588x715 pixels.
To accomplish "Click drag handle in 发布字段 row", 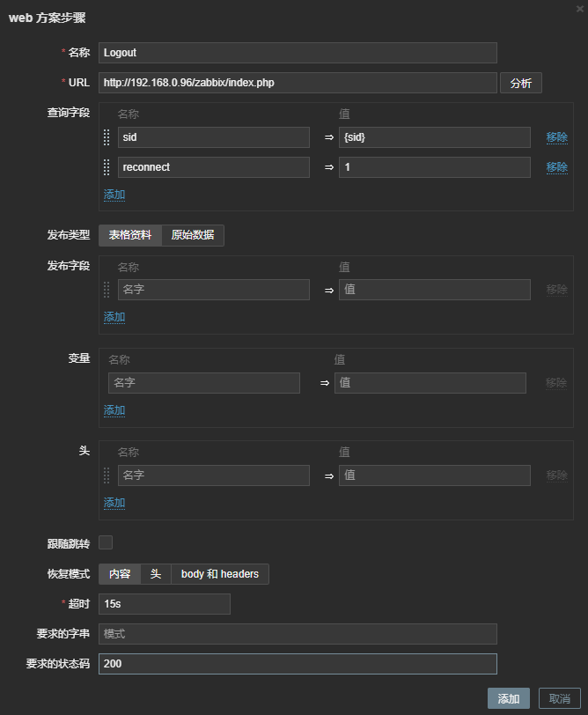I will (107, 290).
